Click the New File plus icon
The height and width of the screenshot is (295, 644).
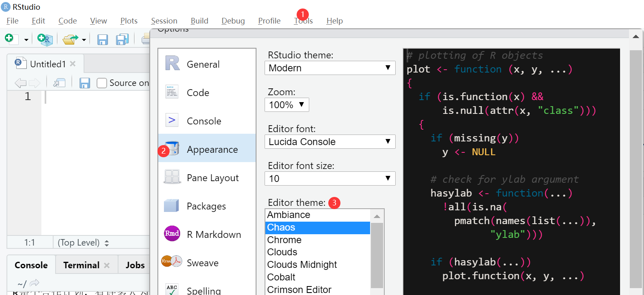(x=9, y=39)
